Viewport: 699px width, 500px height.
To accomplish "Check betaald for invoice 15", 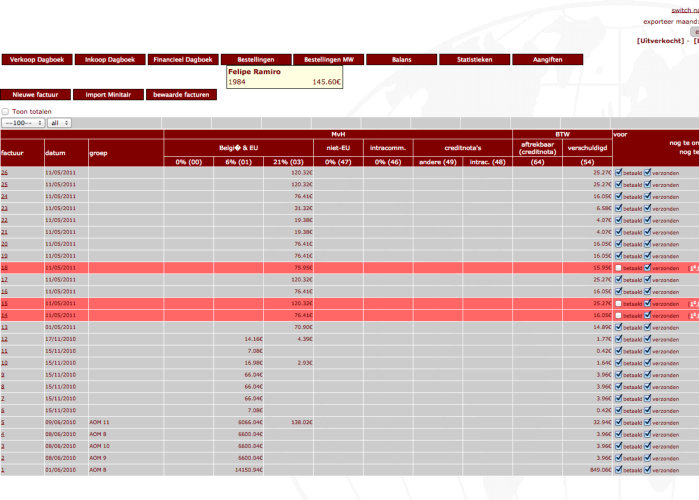I will (618, 303).
